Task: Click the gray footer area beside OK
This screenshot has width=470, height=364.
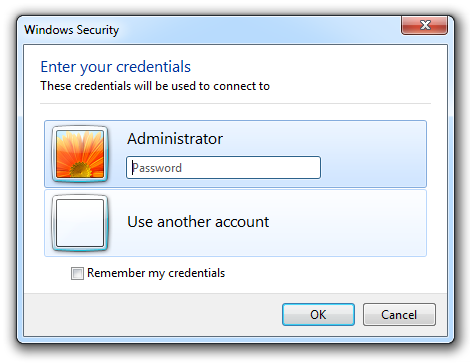Action: [152, 314]
